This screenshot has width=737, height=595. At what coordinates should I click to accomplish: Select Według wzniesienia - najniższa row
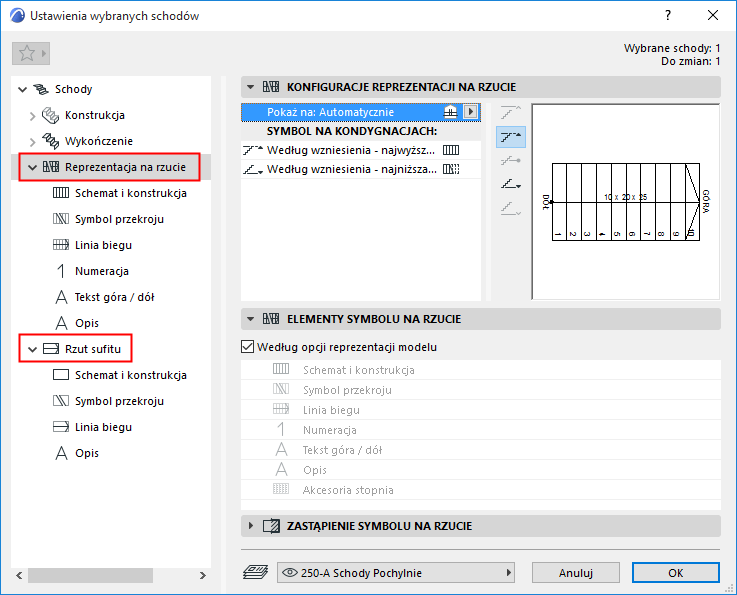361,169
